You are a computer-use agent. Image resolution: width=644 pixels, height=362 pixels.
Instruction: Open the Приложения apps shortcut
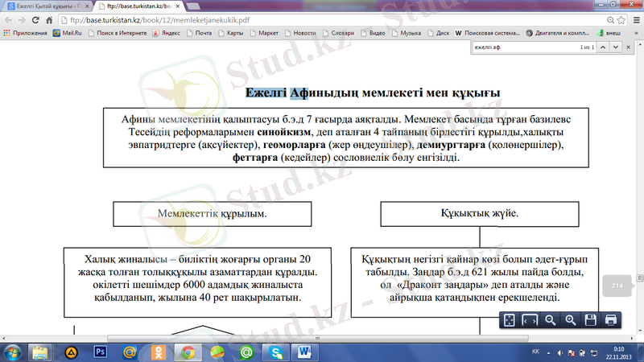click(26, 33)
